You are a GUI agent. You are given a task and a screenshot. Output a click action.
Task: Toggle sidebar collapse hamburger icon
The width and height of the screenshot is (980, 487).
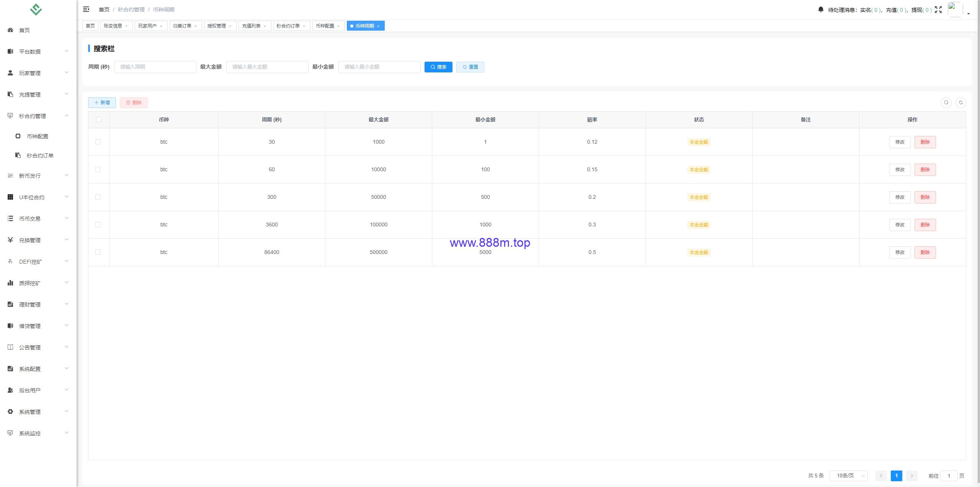[x=86, y=9]
